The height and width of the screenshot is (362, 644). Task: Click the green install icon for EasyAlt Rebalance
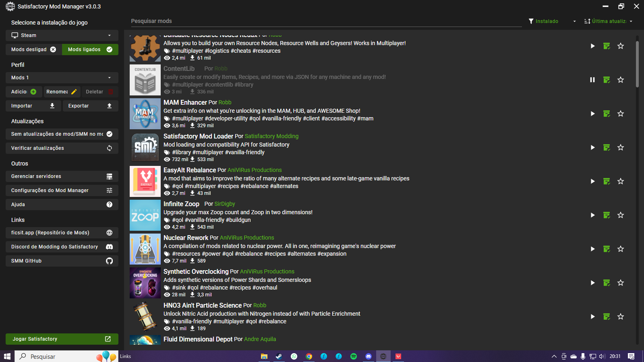click(607, 181)
